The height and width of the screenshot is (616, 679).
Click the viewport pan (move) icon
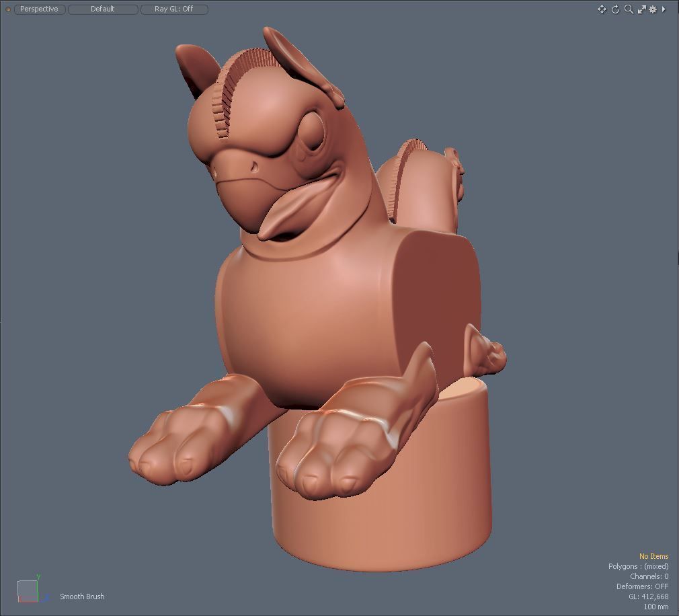pos(602,9)
